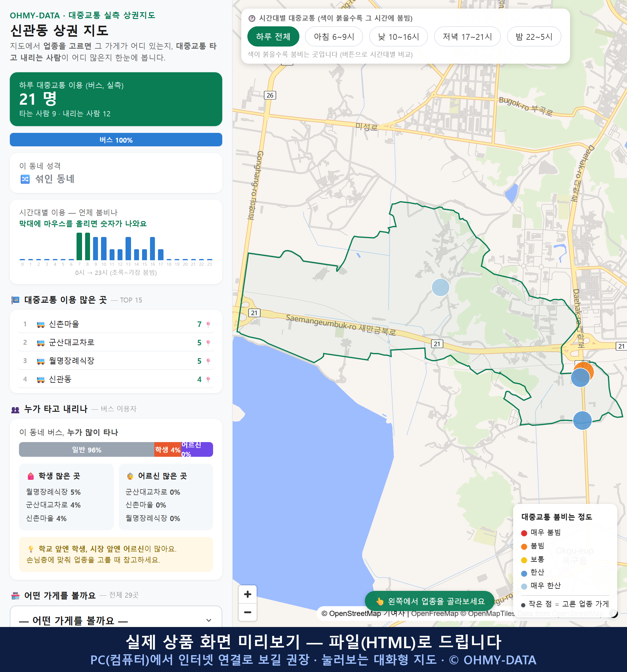The width and height of the screenshot is (627, 672).
Task: Click the store icon beside 어떤 가게를 볼까요
Action: point(16,595)
